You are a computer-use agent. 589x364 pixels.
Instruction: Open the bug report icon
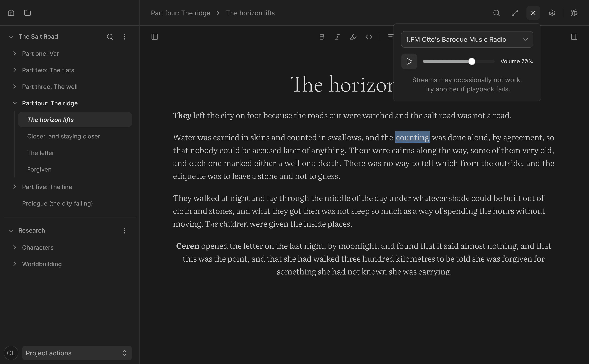[x=574, y=13]
